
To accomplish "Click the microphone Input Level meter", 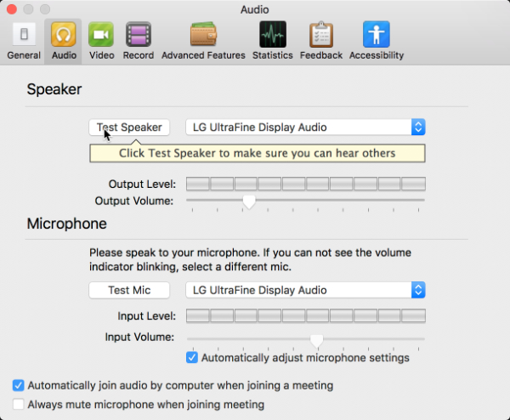I will click(305, 316).
